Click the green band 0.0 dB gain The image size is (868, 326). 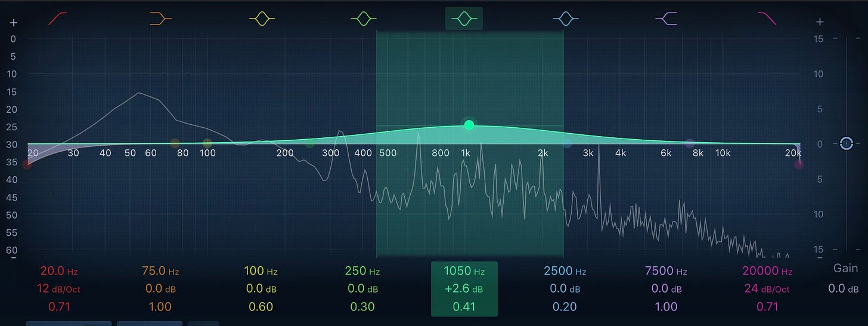[362, 289]
